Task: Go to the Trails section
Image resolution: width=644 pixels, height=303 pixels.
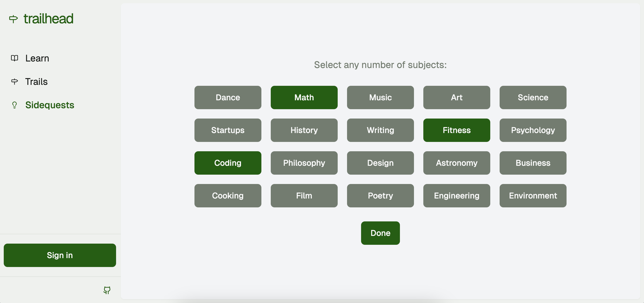Action: coord(36,81)
